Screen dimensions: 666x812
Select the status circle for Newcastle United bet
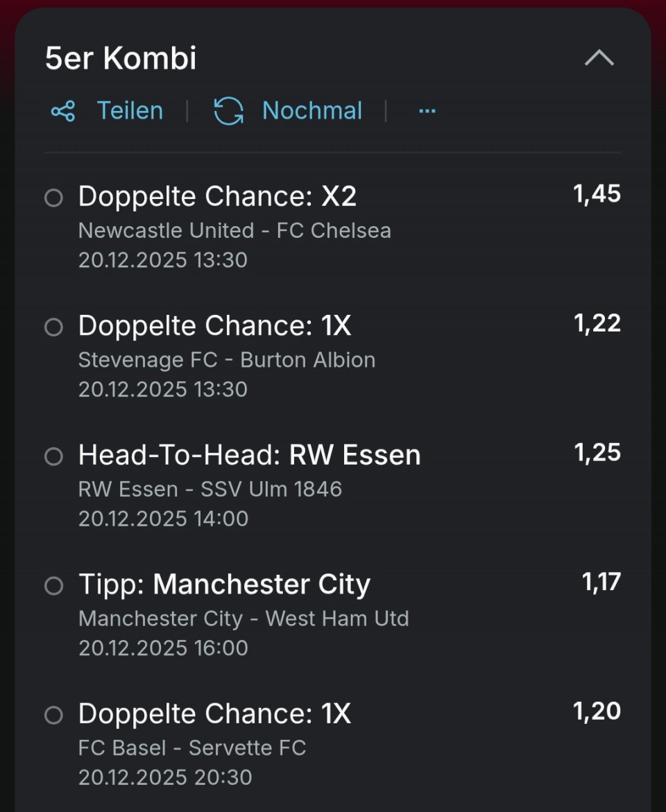53,198
